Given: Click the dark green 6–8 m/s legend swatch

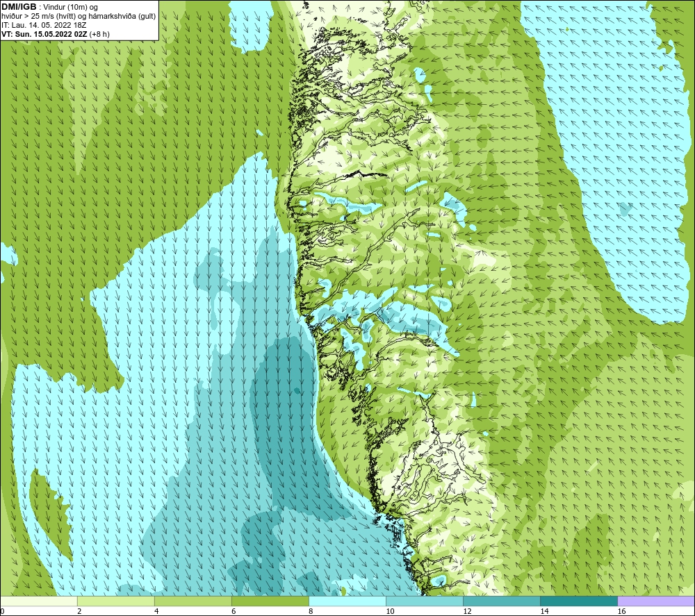Looking at the screenshot, I should 270,601.
